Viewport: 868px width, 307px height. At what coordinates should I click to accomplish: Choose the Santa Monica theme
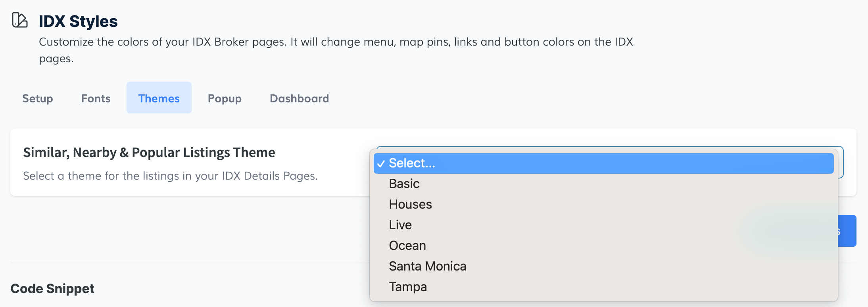tap(427, 266)
